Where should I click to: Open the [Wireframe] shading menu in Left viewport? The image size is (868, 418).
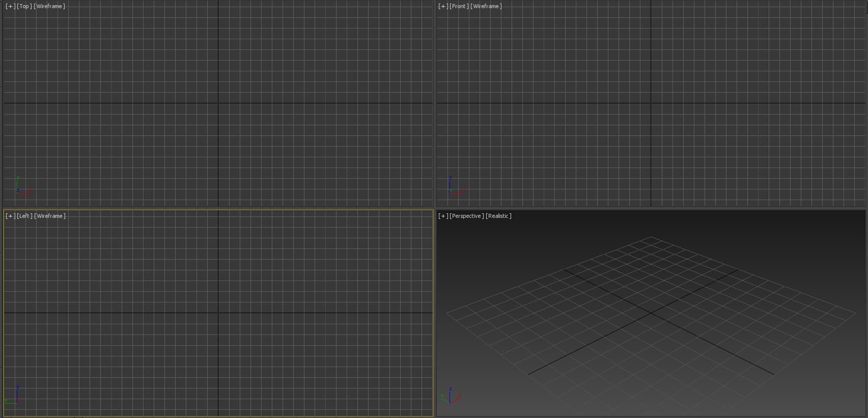coord(50,216)
